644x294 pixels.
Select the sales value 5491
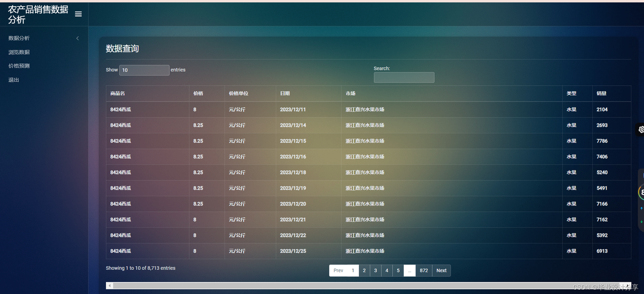[x=602, y=188]
